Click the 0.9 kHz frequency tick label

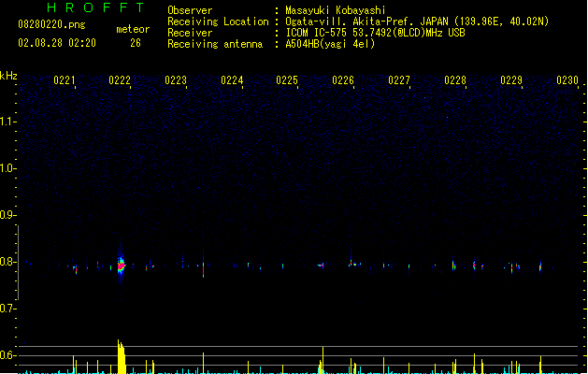(x=7, y=215)
